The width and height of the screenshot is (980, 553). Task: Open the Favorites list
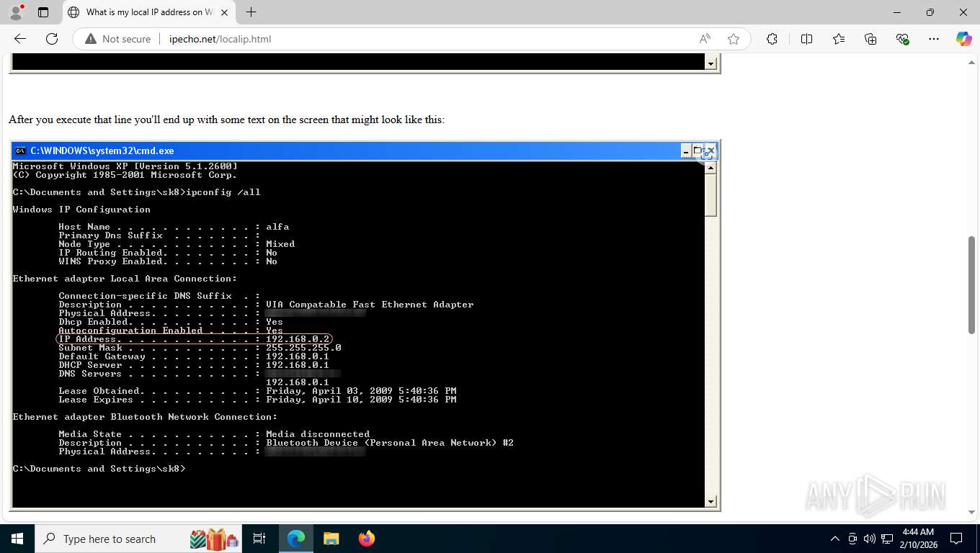point(839,39)
